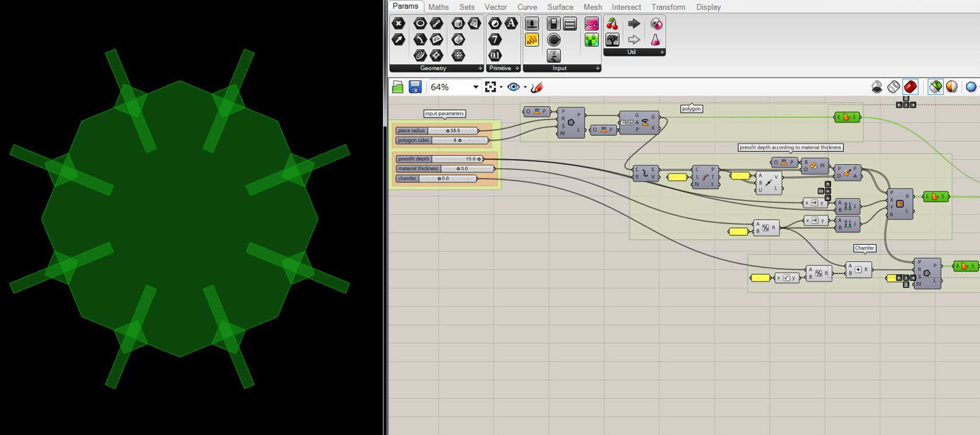980x435 pixels.
Task: Open the zoom level 64% dropdown
Action: pyautogui.click(x=476, y=87)
